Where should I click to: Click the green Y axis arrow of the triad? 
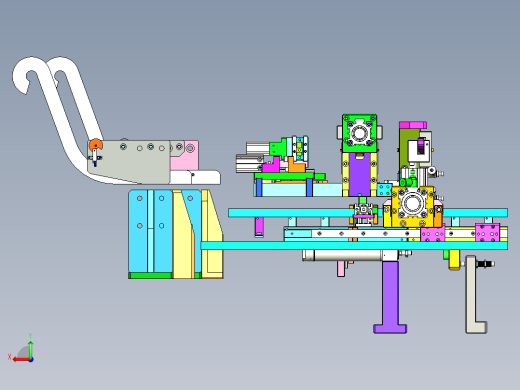[31, 349]
